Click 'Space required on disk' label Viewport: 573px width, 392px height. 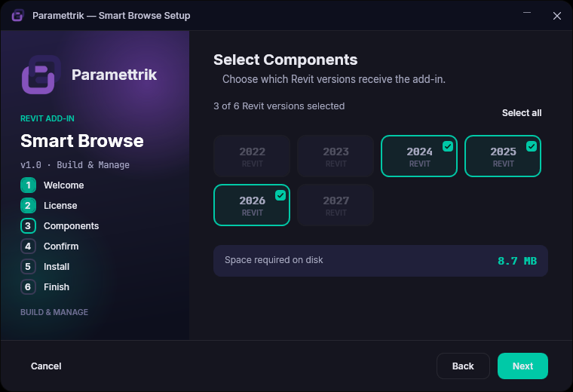pos(274,260)
